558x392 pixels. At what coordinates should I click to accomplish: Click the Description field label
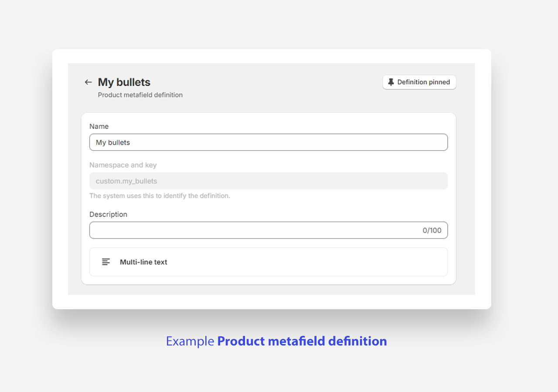click(108, 214)
